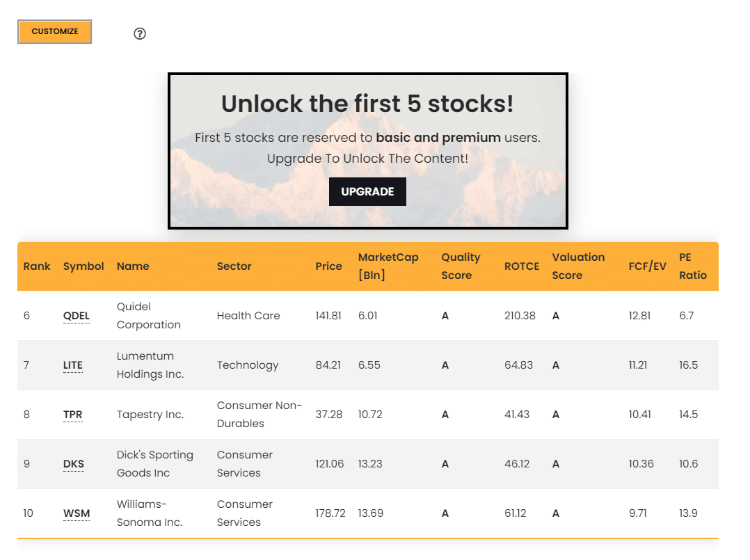Click the 6.55 market cap value

[369, 365]
